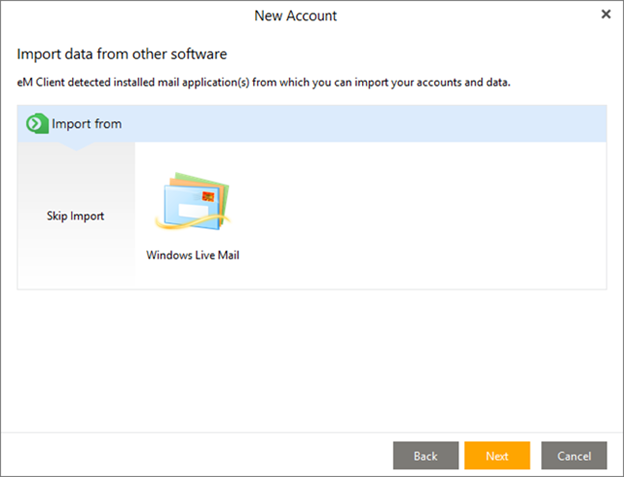Click the eM Client detected description text
The image size is (624, 477).
click(x=264, y=82)
